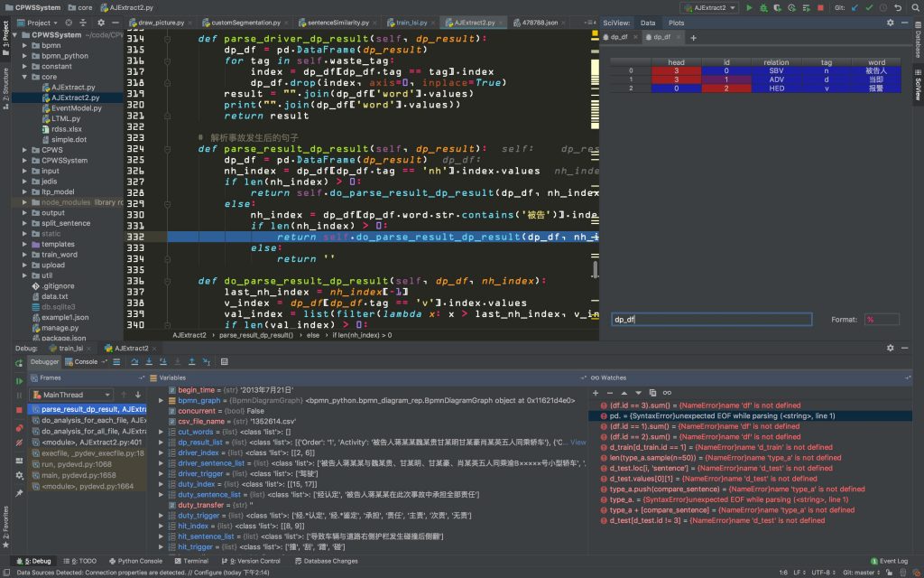Click the Format input field in SciView

click(882, 320)
